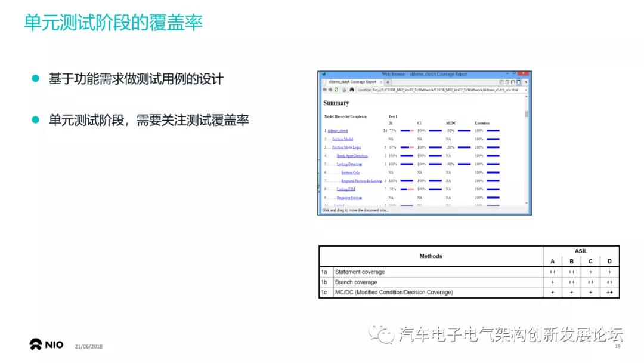Click the ASIL column D header
This screenshot has height=363, width=644.
[609, 262]
